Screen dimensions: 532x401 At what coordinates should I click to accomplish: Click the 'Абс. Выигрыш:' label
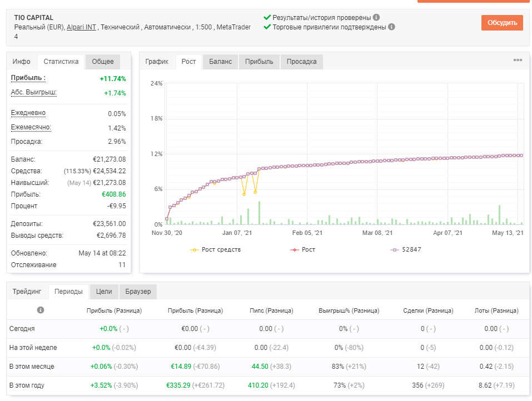(x=33, y=93)
